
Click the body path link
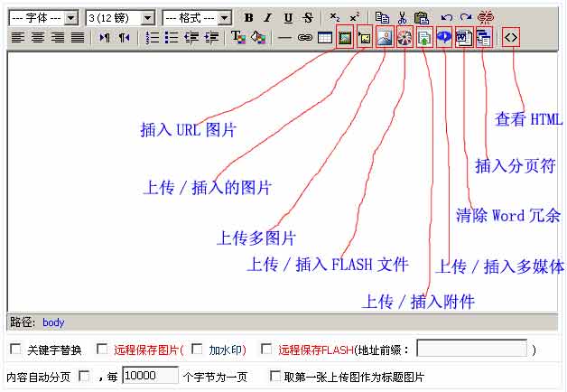[x=53, y=322]
